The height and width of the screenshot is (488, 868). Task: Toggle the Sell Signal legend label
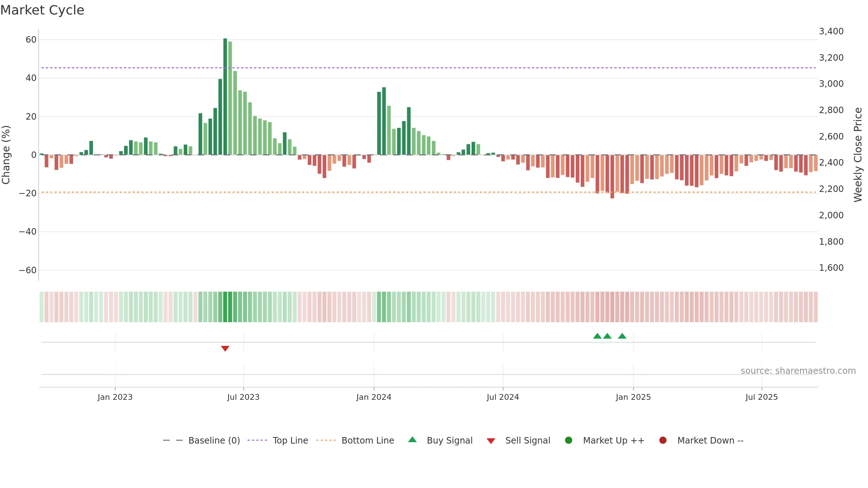tap(528, 440)
